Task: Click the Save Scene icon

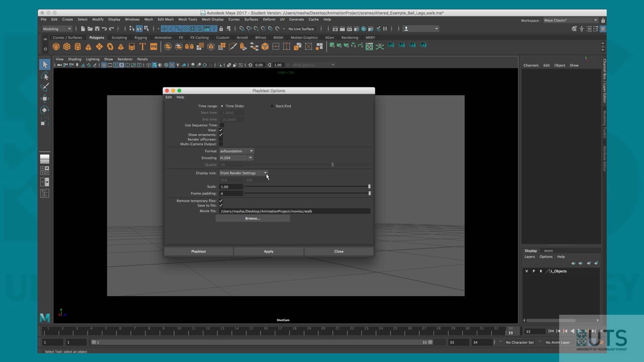Action: tap(97, 29)
